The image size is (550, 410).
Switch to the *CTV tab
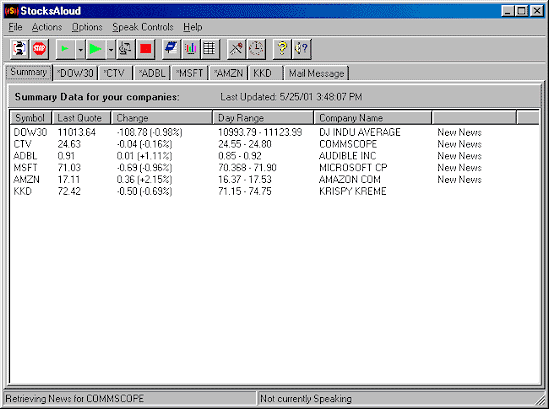click(x=115, y=73)
